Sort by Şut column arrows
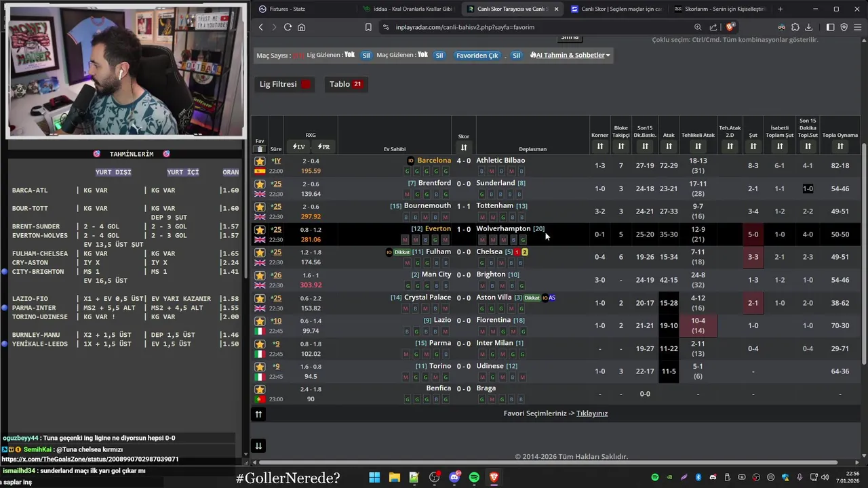 pos(753,146)
